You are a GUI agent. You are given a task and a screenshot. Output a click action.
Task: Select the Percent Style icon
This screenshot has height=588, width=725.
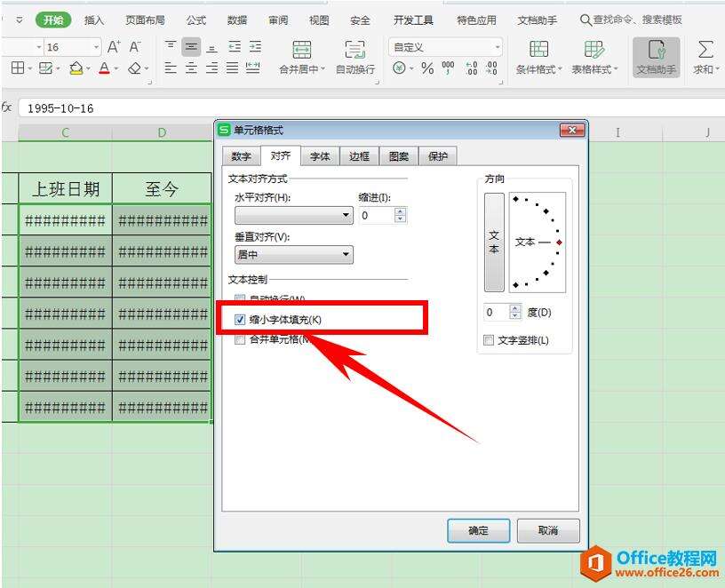426,66
